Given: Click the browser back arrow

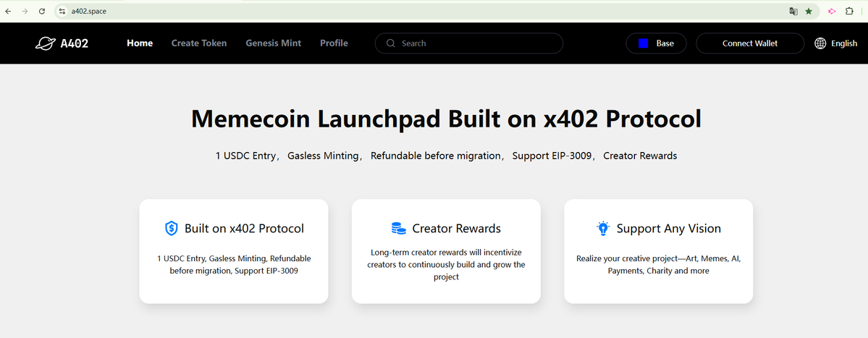Looking at the screenshot, I should coord(8,11).
